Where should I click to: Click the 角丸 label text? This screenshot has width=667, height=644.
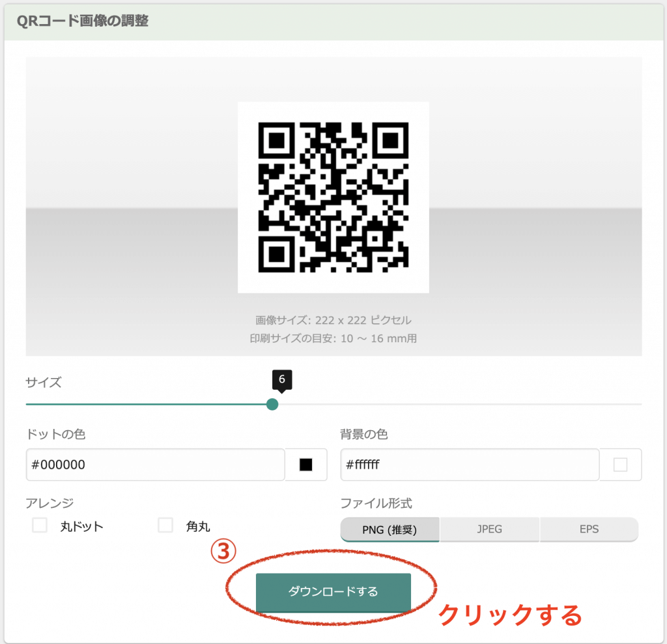pos(198,526)
